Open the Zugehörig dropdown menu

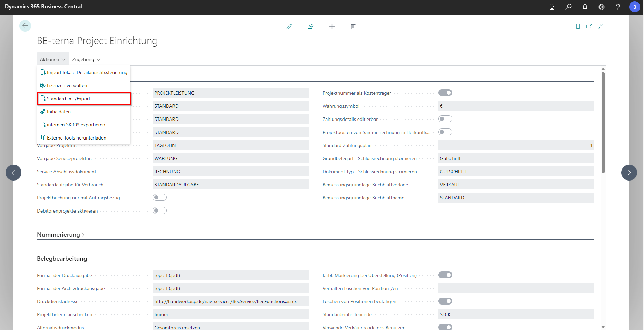point(86,59)
